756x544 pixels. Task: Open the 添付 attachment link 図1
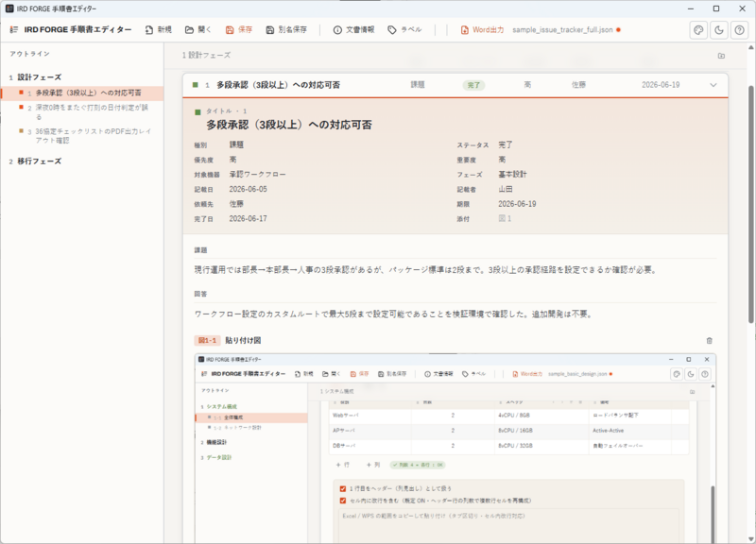pyautogui.click(x=505, y=219)
